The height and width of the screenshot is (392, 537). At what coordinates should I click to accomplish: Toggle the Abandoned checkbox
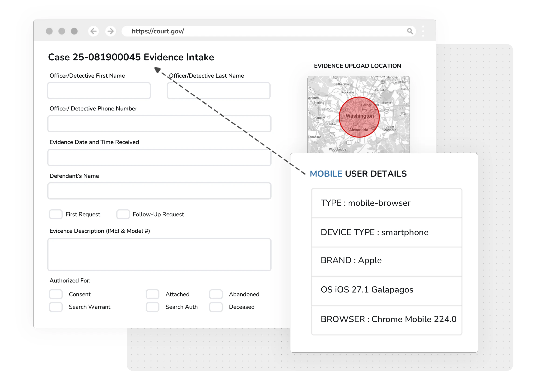coord(216,294)
